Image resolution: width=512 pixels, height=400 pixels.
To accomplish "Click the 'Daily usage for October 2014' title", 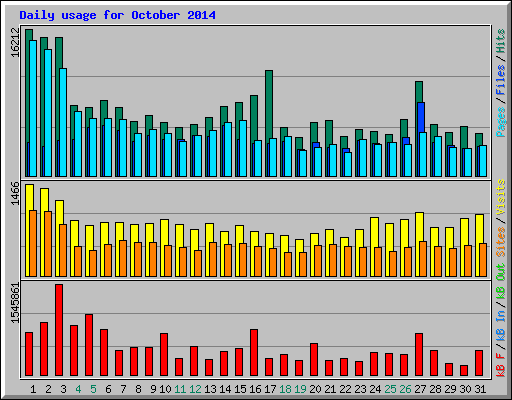I will (x=117, y=15).
